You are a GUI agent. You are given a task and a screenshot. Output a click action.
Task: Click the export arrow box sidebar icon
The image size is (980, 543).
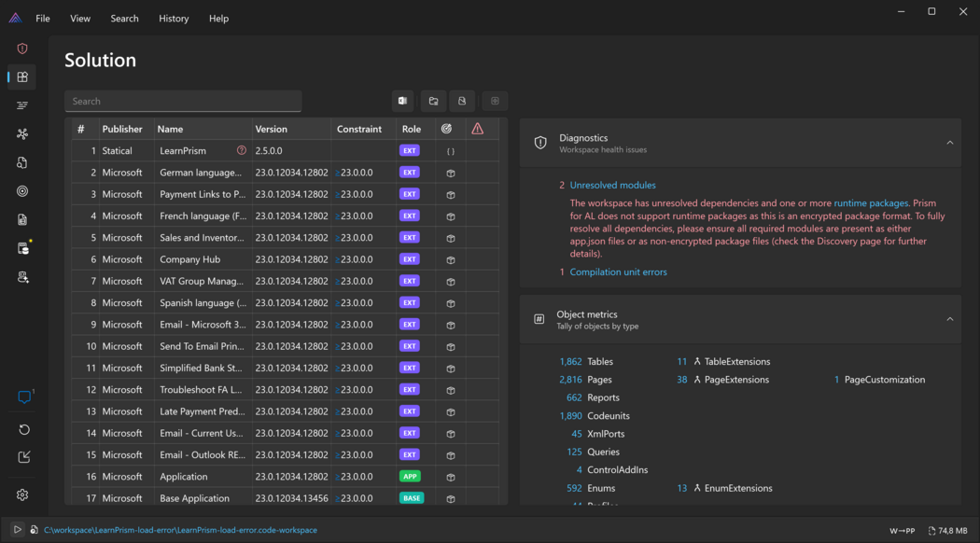[23, 457]
